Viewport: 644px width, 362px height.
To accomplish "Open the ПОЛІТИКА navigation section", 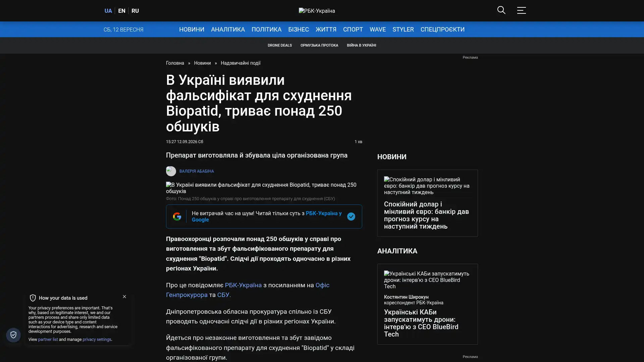I will coord(266,29).
